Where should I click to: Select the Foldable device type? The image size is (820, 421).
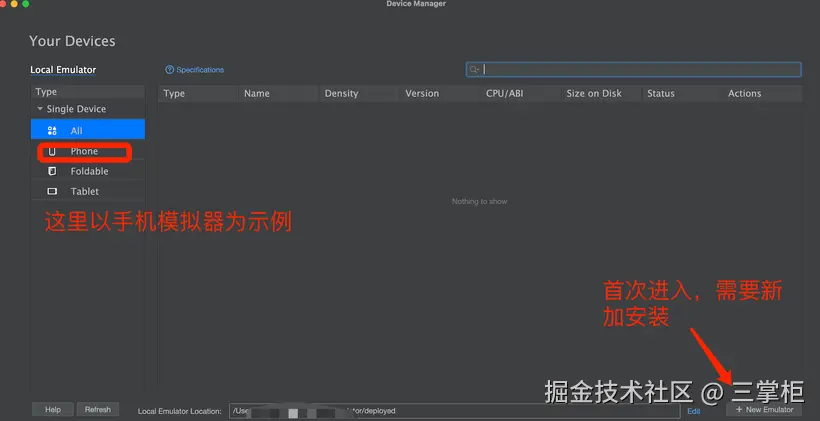click(x=88, y=171)
